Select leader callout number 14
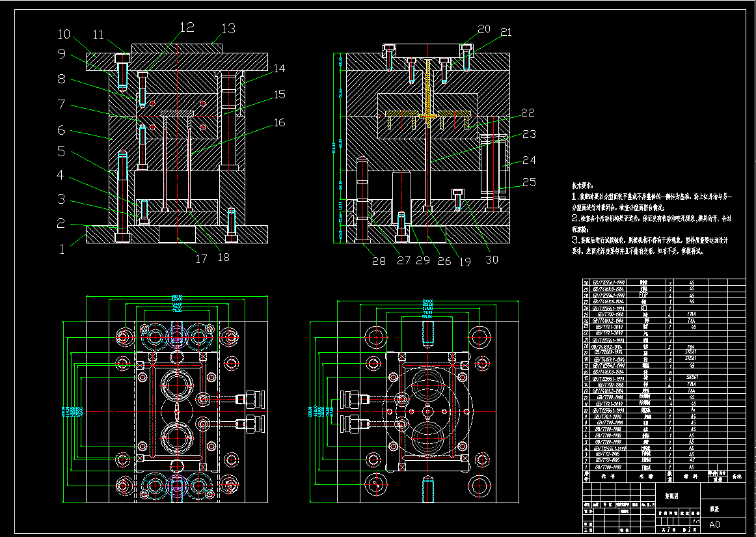756x537 pixels. 279,68
